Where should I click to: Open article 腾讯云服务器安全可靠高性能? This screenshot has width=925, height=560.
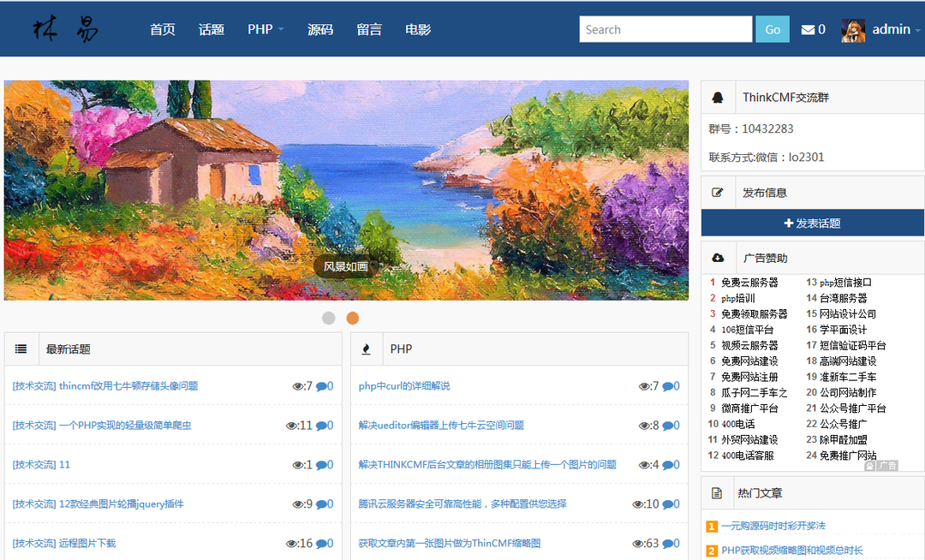coord(462,504)
